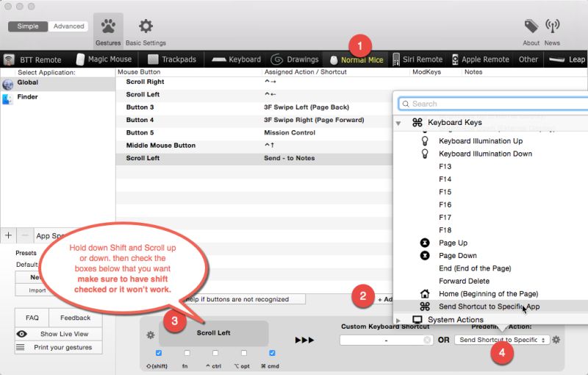The width and height of the screenshot is (588, 375).
Task: Select the Middle Mouse Button row
Action: [x=254, y=146]
